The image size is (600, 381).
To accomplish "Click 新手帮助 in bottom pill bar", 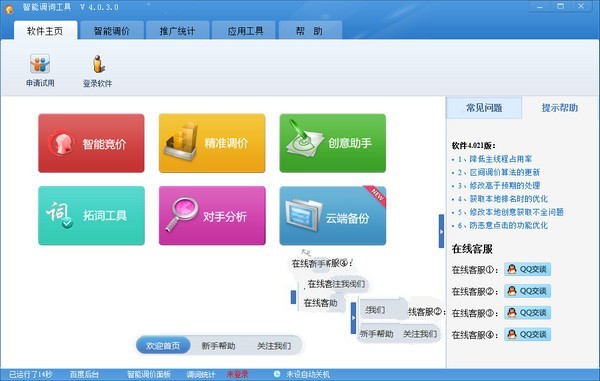I will 218,346.
